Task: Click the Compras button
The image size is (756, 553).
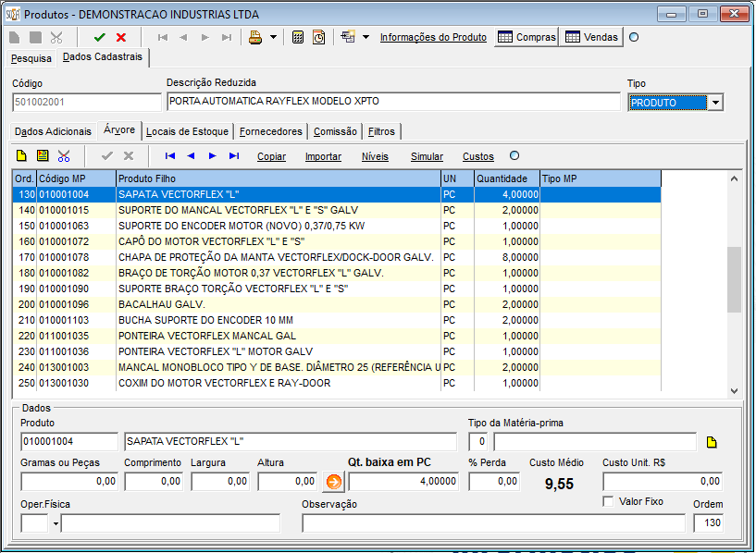Action: 527,37
